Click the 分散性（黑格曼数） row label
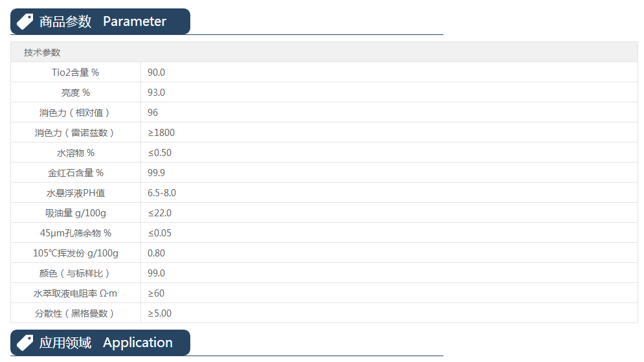Image resolution: width=644 pixels, height=362 pixels. pyautogui.click(x=76, y=313)
